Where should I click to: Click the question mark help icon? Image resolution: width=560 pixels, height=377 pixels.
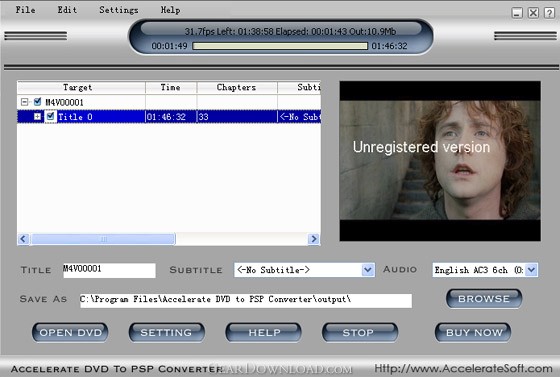(549, 13)
